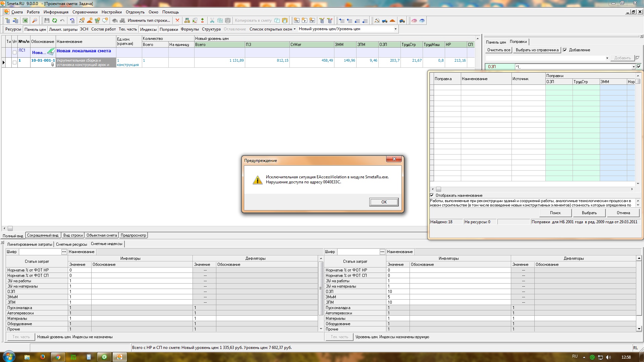The image size is (644, 362).
Task: Click the Windows Start orb
Action: (x=9, y=356)
